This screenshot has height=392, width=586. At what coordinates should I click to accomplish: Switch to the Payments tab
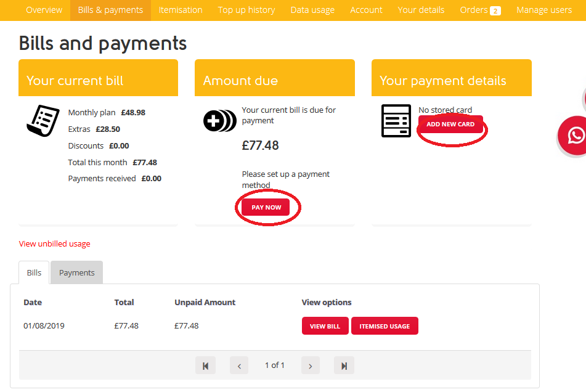tap(77, 272)
